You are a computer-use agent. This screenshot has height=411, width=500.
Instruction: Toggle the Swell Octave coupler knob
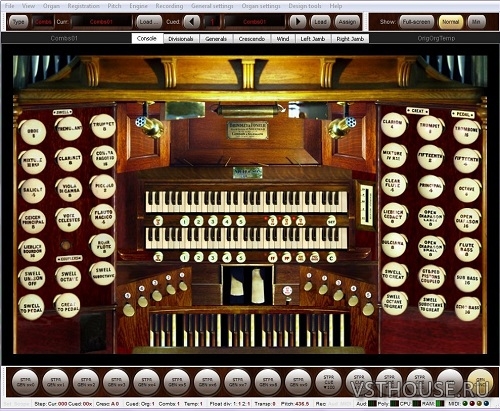[x=68, y=277]
